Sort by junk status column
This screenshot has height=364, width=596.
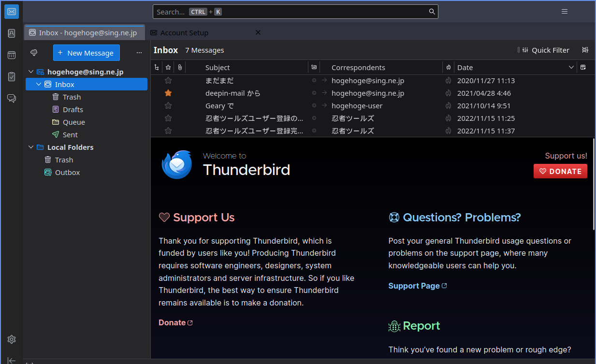(448, 67)
